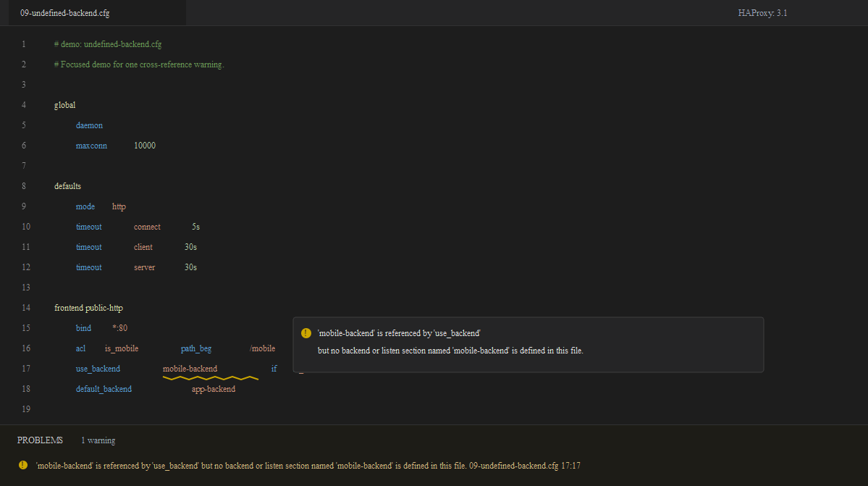Click the '1 warning' count label
Image resolution: width=868 pixels, height=486 pixels.
click(98, 440)
